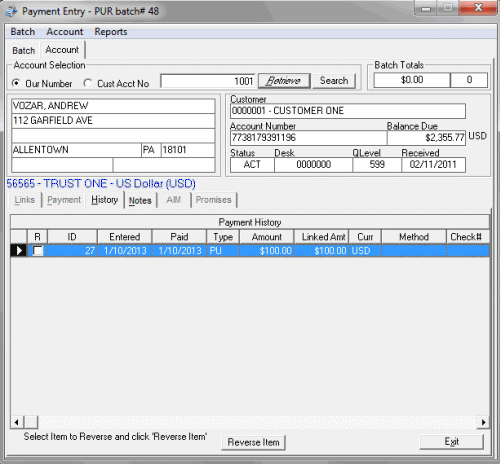
Task: Click the horizontal scrollbar thumb
Action: coord(31,422)
